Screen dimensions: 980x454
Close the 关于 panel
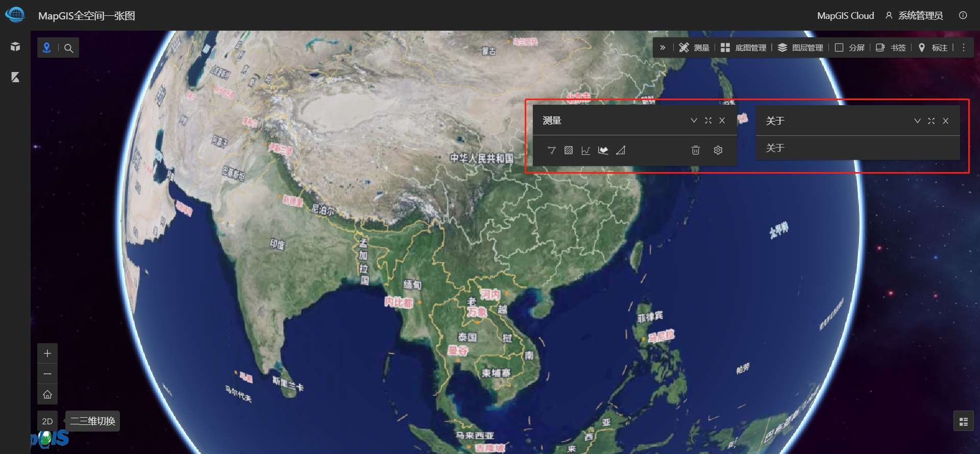(946, 121)
